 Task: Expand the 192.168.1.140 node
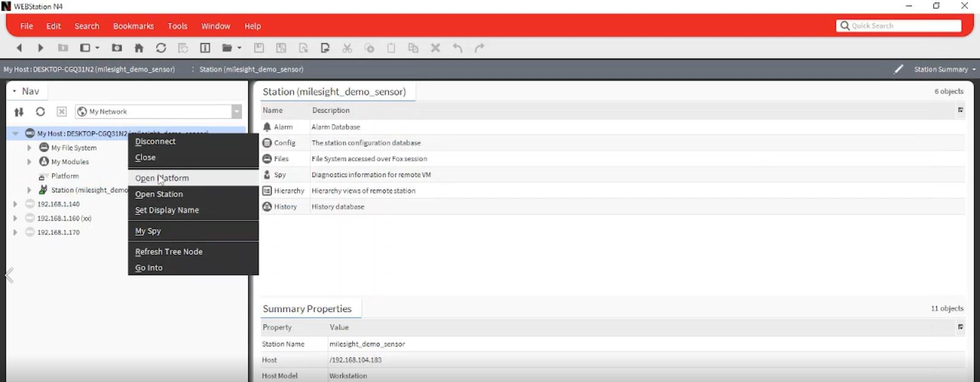pyautogui.click(x=15, y=204)
